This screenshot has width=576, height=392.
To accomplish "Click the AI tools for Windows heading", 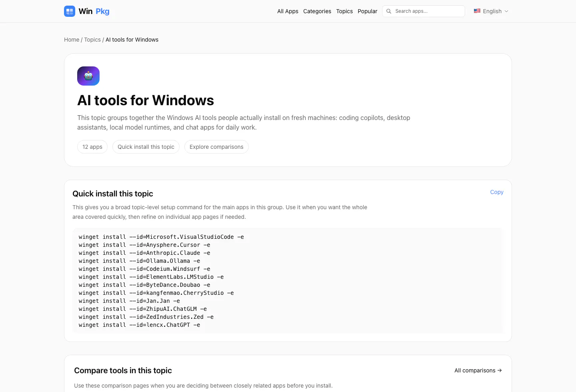I will pyautogui.click(x=146, y=100).
